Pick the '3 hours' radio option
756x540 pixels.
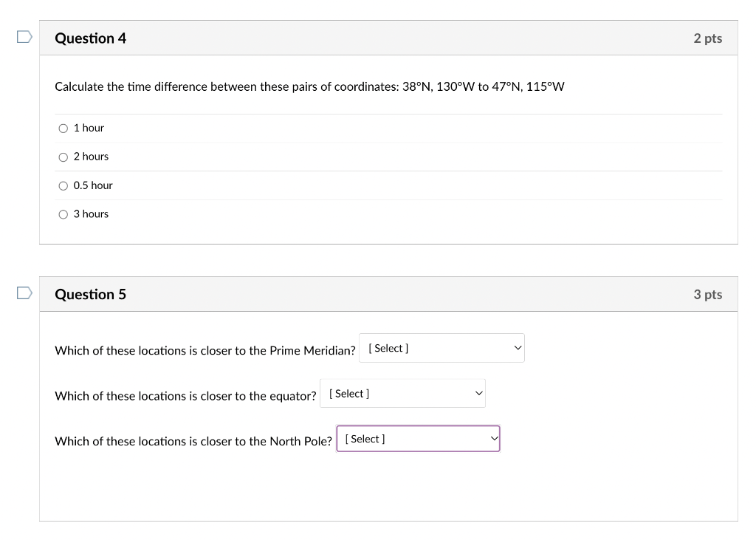63,214
